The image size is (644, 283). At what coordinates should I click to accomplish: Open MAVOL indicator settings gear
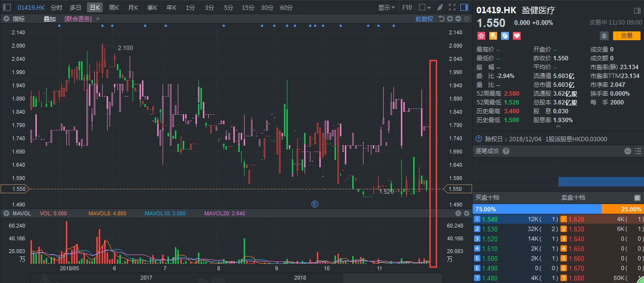(466, 213)
